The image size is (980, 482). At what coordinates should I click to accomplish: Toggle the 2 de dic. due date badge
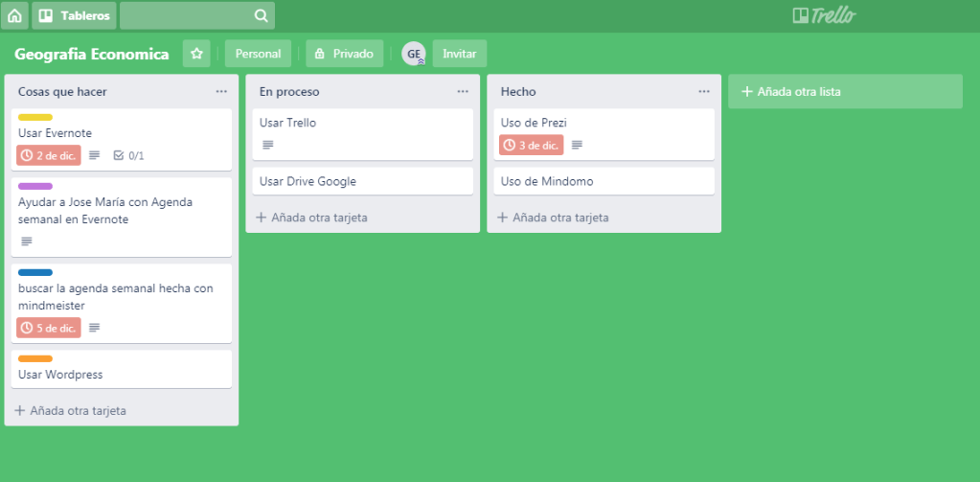point(49,155)
